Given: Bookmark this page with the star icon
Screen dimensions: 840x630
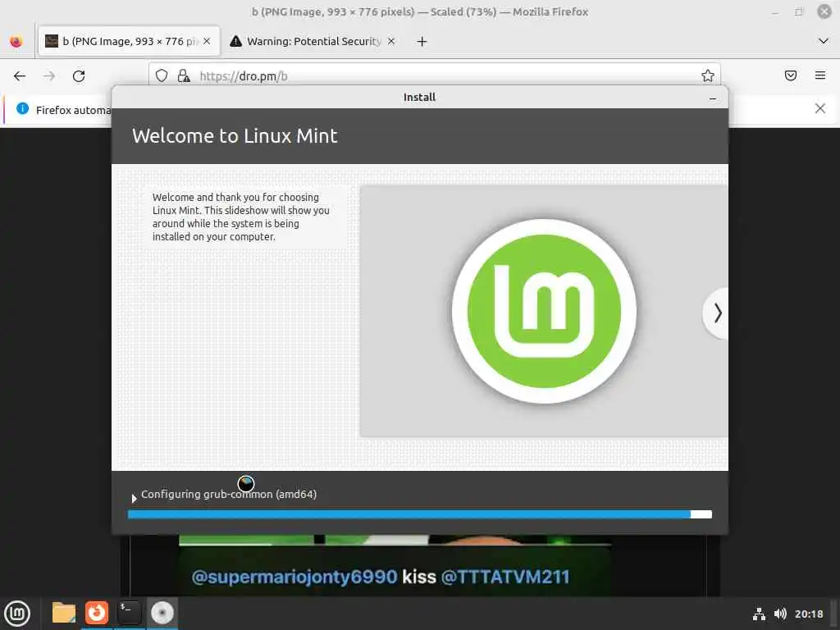Looking at the screenshot, I should click(708, 76).
